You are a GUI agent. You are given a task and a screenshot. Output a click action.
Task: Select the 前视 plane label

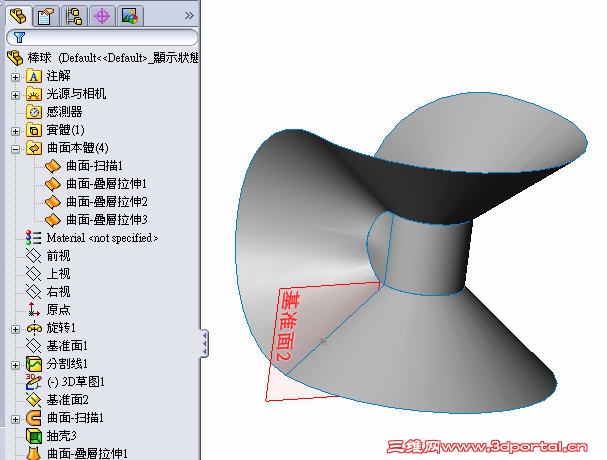coord(58,256)
